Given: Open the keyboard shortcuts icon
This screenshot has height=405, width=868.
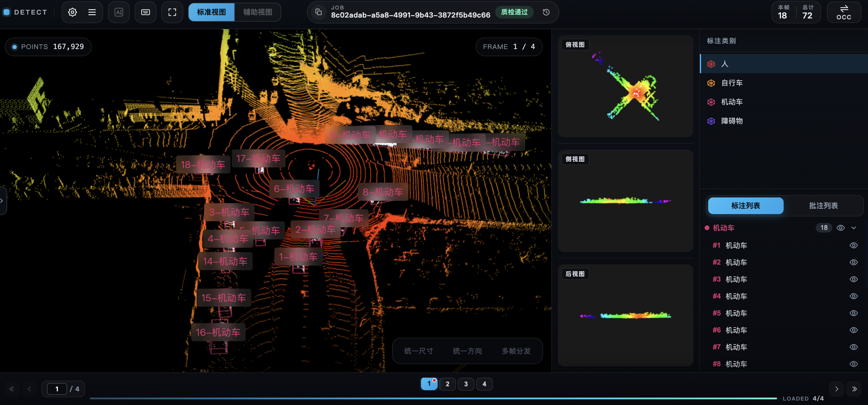Looking at the screenshot, I should pyautogui.click(x=146, y=12).
